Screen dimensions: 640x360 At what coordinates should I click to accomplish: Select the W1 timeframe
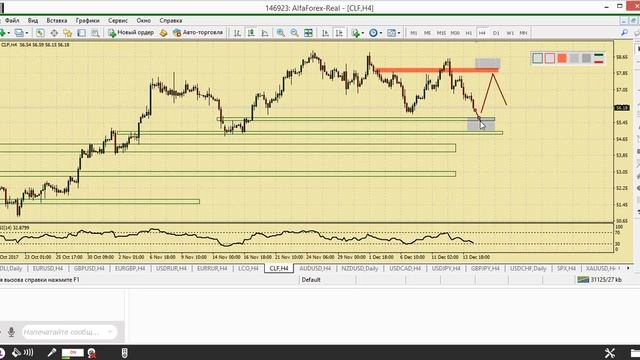(x=510, y=33)
